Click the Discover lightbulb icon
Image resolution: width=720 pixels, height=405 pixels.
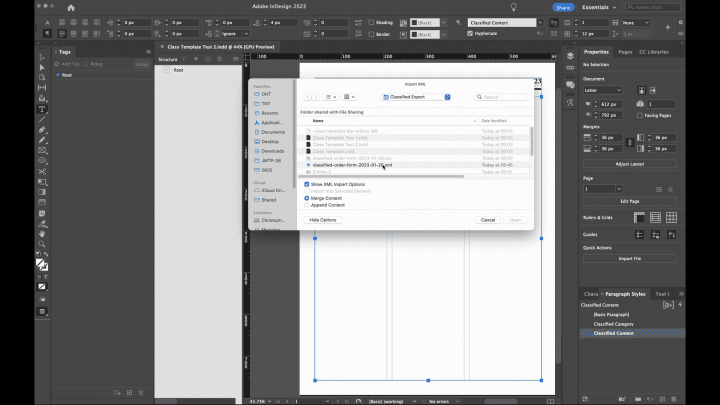point(513,7)
